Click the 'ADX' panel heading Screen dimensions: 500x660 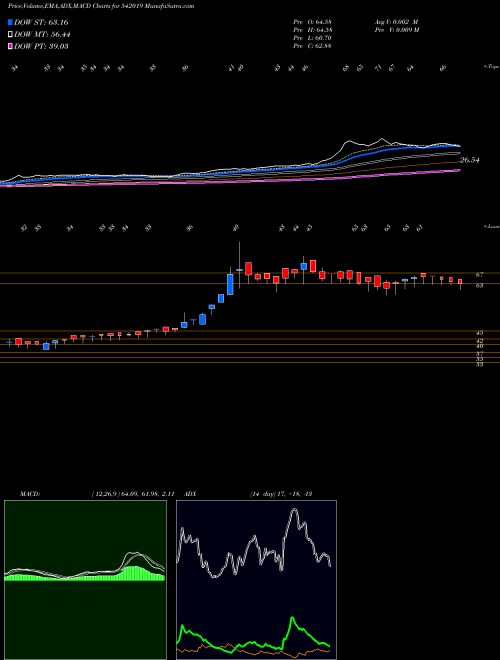click(x=191, y=494)
